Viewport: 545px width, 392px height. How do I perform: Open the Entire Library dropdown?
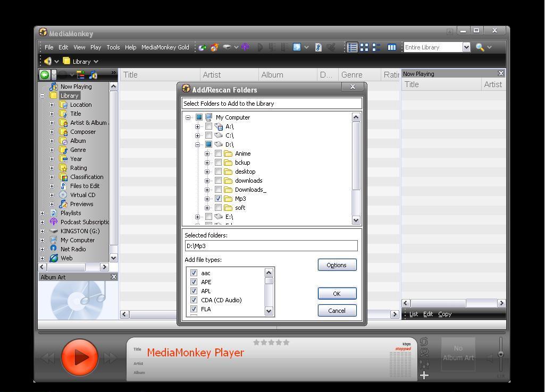466,47
